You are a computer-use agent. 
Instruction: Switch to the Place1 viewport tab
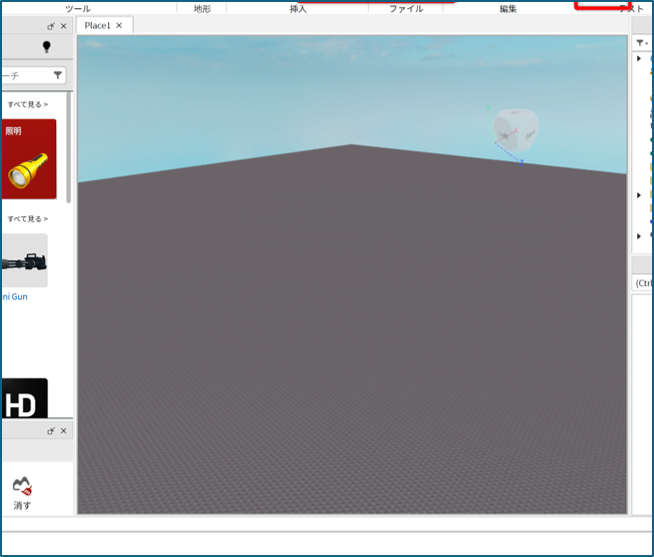pos(97,25)
